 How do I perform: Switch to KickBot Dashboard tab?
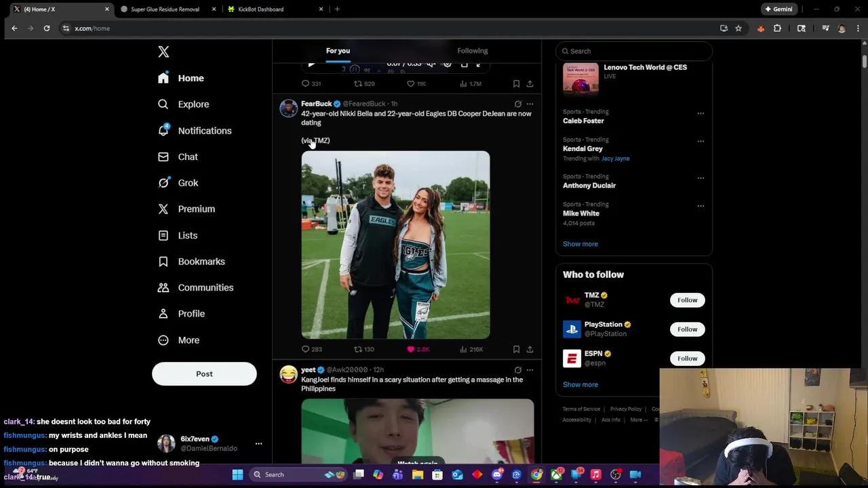(x=275, y=9)
